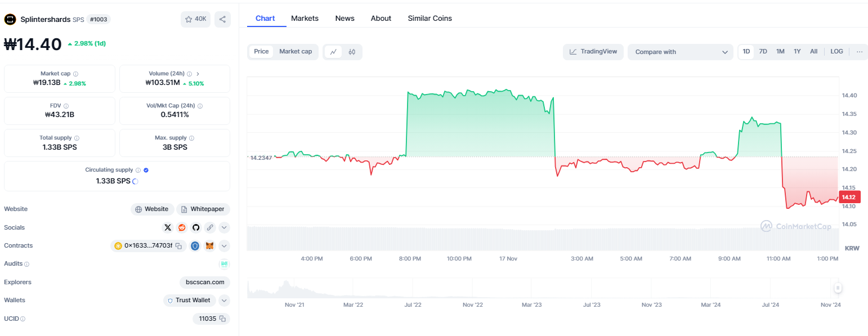The width and height of the screenshot is (868, 336).
Task: Show the UCID info tooltip
Action: [23, 319]
